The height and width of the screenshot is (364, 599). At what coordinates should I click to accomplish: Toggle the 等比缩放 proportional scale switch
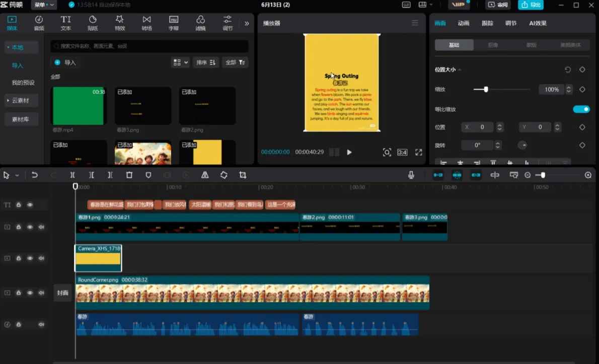(581, 109)
